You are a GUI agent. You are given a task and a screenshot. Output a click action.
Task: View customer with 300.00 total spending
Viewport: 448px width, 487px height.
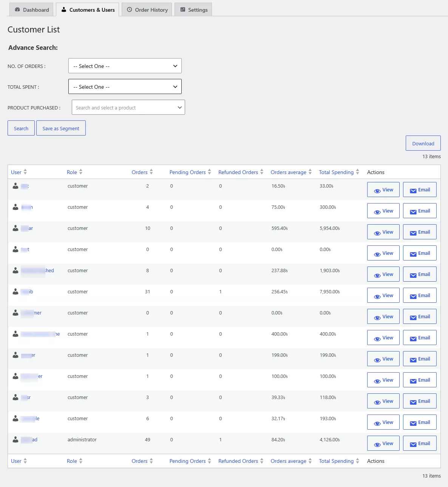383,211
